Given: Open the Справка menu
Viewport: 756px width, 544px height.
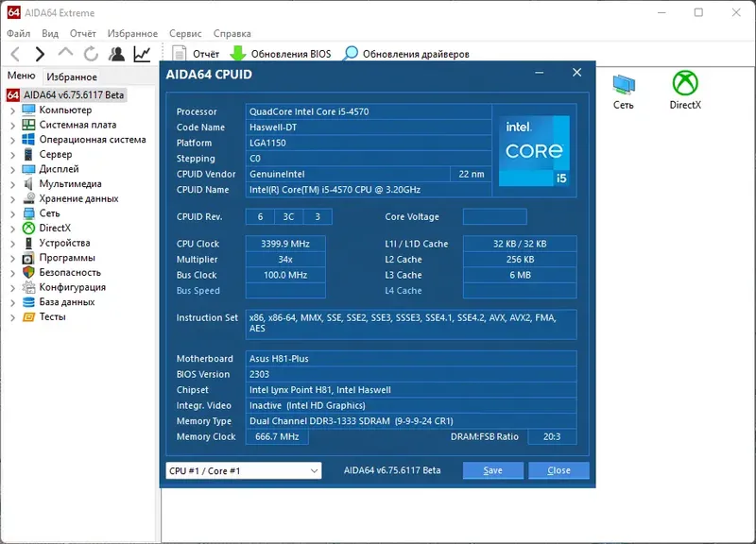Looking at the screenshot, I should point(232,33).
